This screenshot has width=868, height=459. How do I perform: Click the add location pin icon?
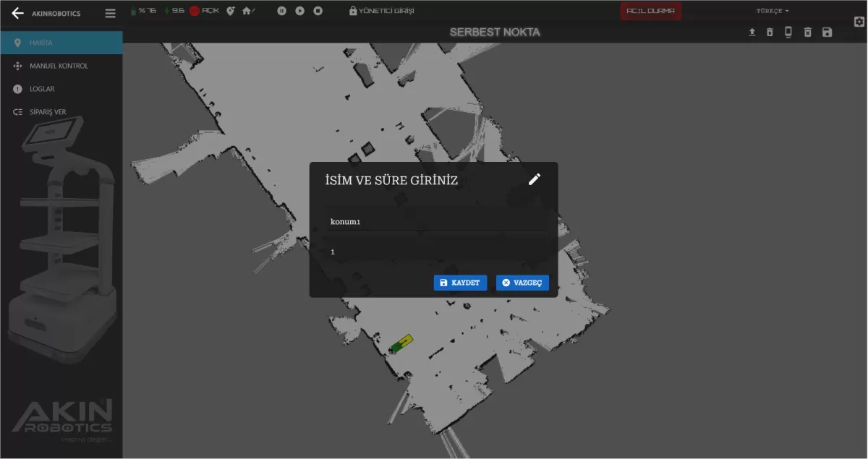pos(230,11)
